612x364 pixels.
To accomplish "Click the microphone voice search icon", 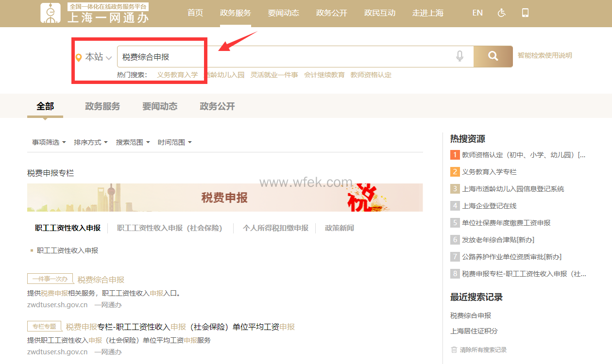I will click(x=459, y=56).
